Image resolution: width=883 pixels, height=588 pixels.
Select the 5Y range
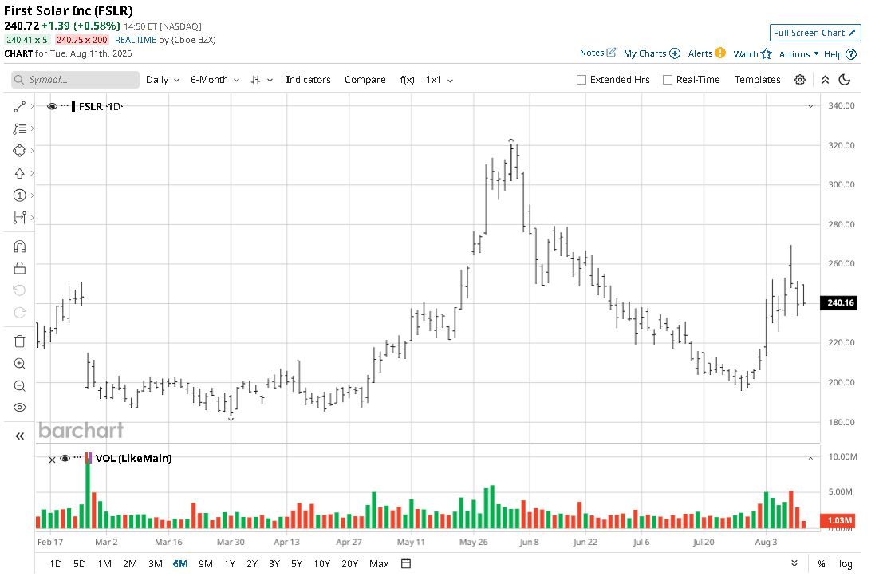pyautogui.click(x=297, y=564)
